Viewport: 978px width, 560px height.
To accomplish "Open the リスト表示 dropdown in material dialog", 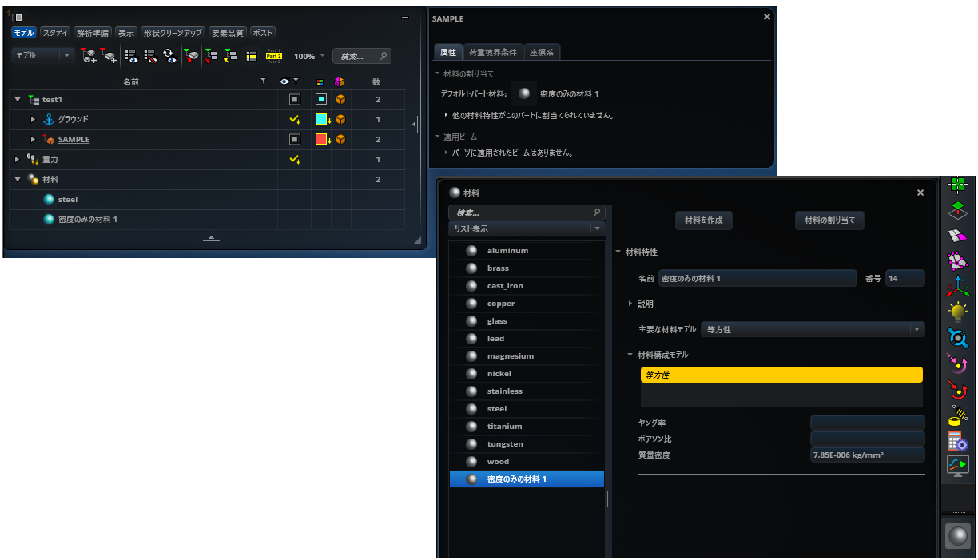I will [x=527, y=228].
